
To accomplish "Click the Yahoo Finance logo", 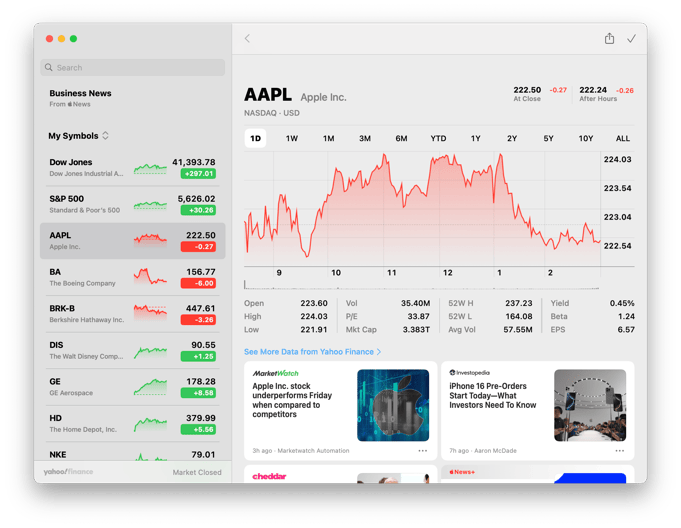I will (68, 472).
